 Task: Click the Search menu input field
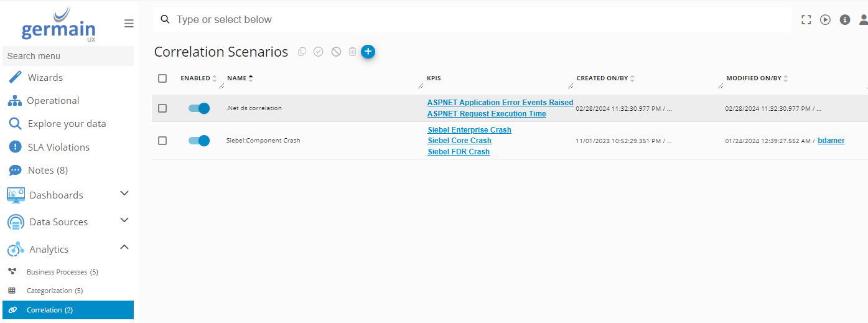[x=68, y=56]
